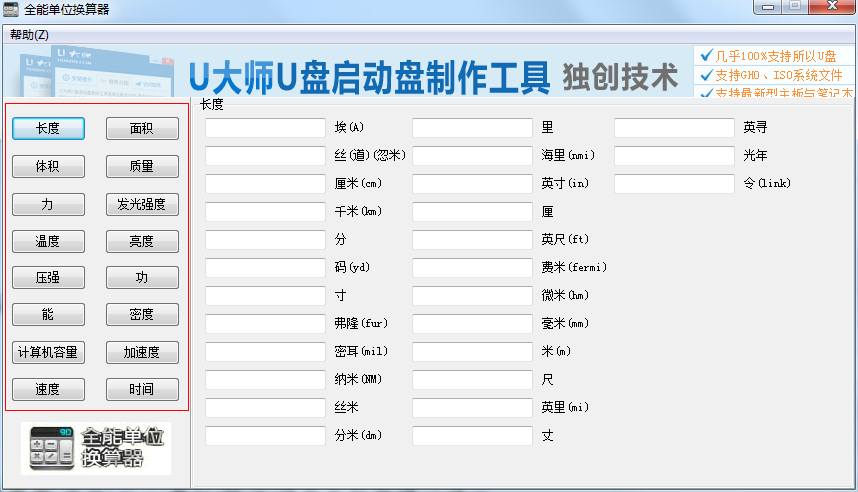
Task: Click the 光年 input field
Action: (674, 156)
